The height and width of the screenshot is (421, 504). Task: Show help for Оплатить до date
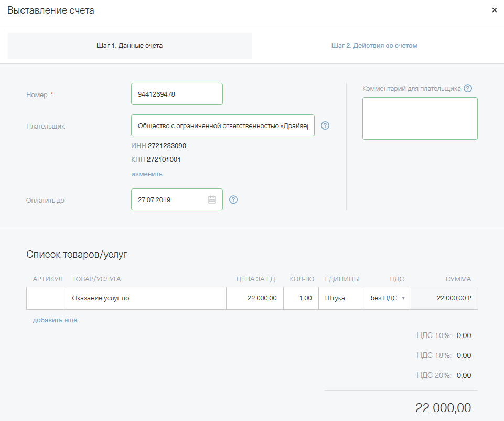coord(233,199)
